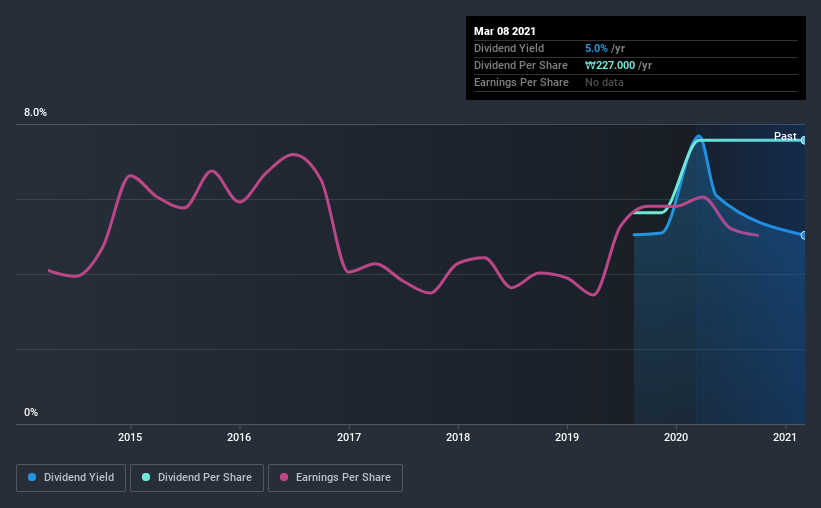Click the blue endpoint marker of Dividend Yield line
Image resolution: width=821 pixels, height=508 pixels.
click(x=804, y=235)
